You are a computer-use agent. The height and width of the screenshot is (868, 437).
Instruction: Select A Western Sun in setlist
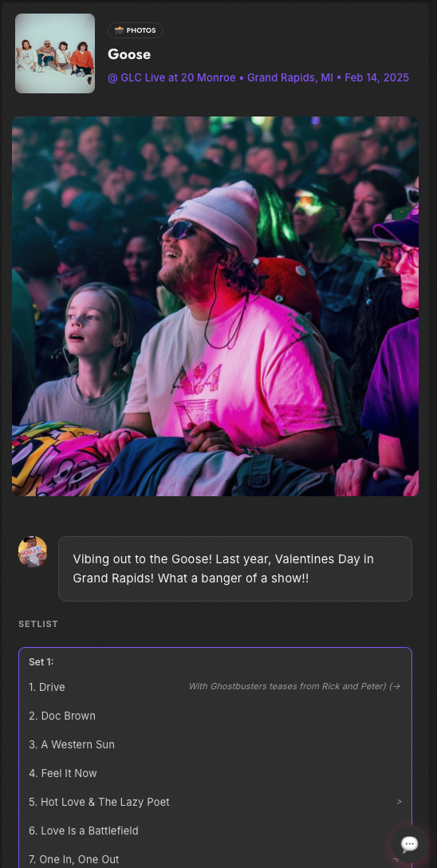(x=72, y=744)
